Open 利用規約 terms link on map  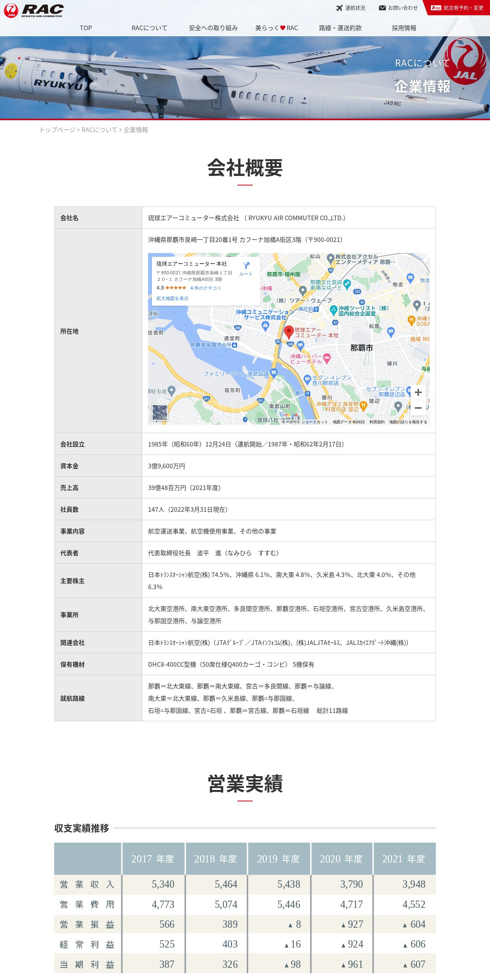pyautogui.click(x=377, y=422)
